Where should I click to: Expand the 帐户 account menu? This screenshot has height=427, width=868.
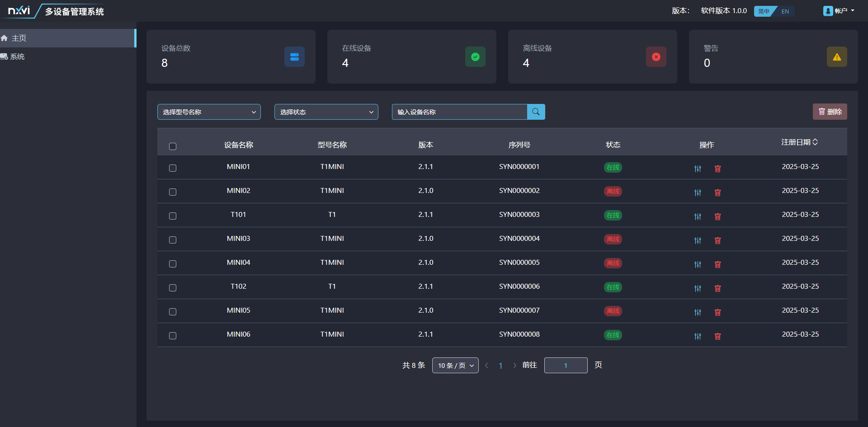point(844,11)
